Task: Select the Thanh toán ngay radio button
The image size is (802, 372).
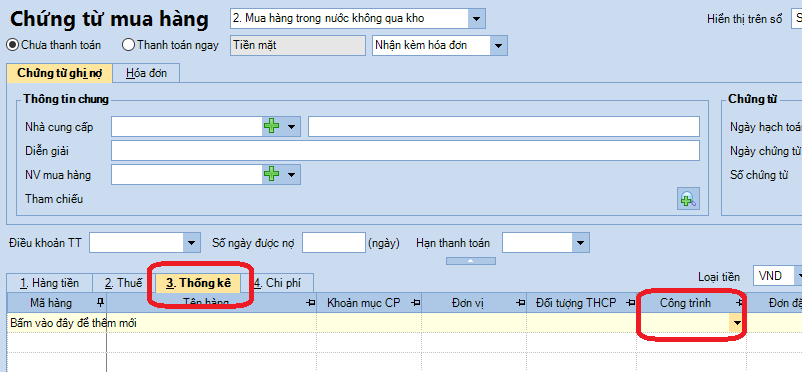Action: tap(128, 45)
